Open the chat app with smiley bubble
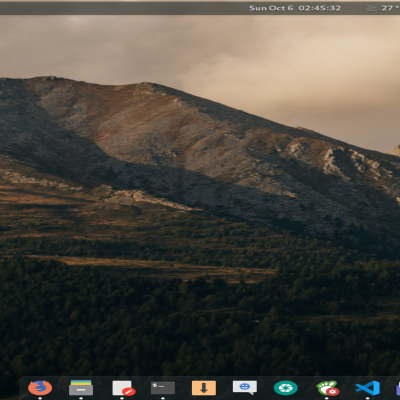Screen dimensions: 400x400 [x=245, y=388]
